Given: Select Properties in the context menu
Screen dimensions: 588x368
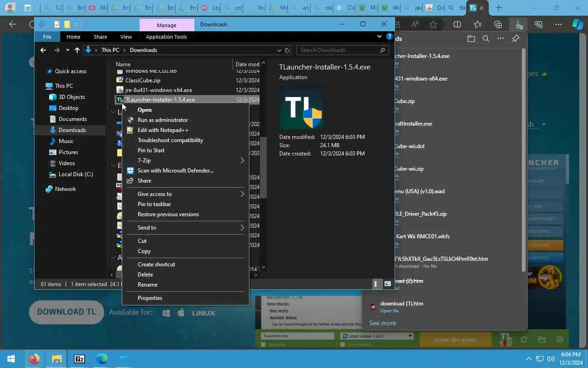Looking at the screenshot, I should 186,298.
